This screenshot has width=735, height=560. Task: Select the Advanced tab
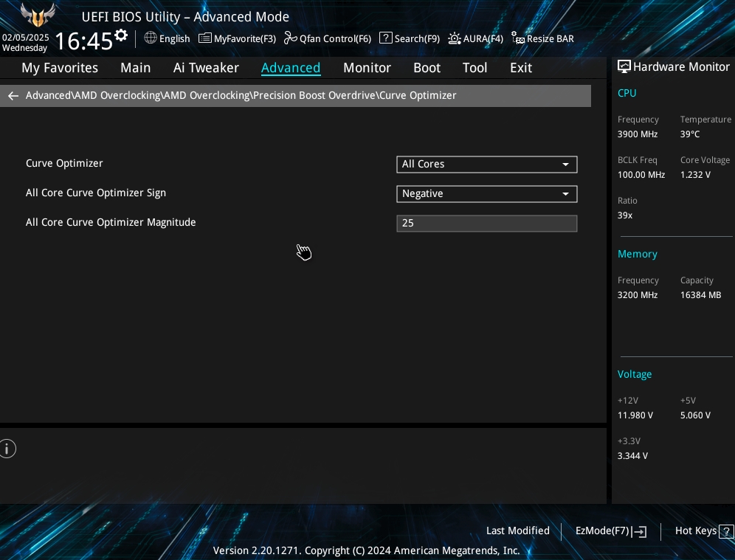291,68
